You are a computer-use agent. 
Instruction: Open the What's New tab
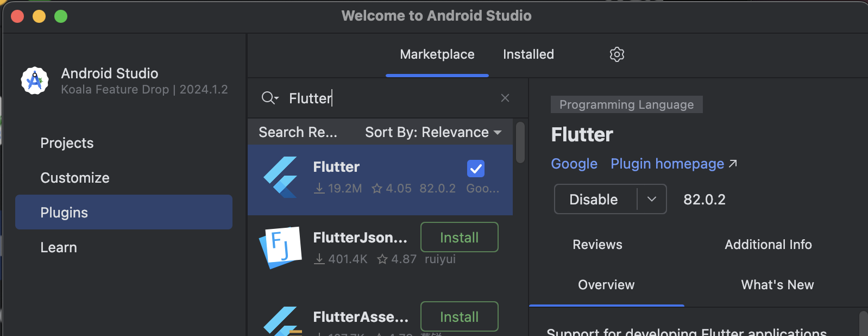click(x=777, y=285)
